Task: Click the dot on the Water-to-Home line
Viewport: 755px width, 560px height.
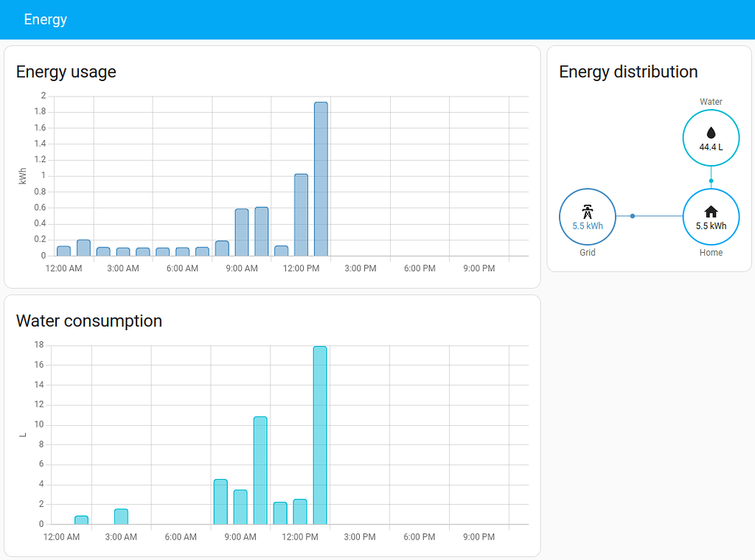Action: click(711, 181)
